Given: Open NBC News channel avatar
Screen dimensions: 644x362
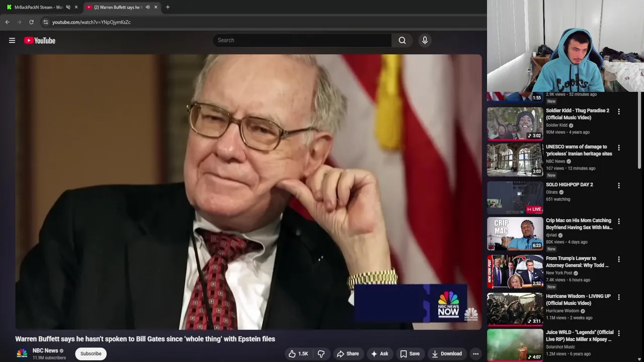Looking at the screenshot, I should pyautogui.click(x=22, y=353).
